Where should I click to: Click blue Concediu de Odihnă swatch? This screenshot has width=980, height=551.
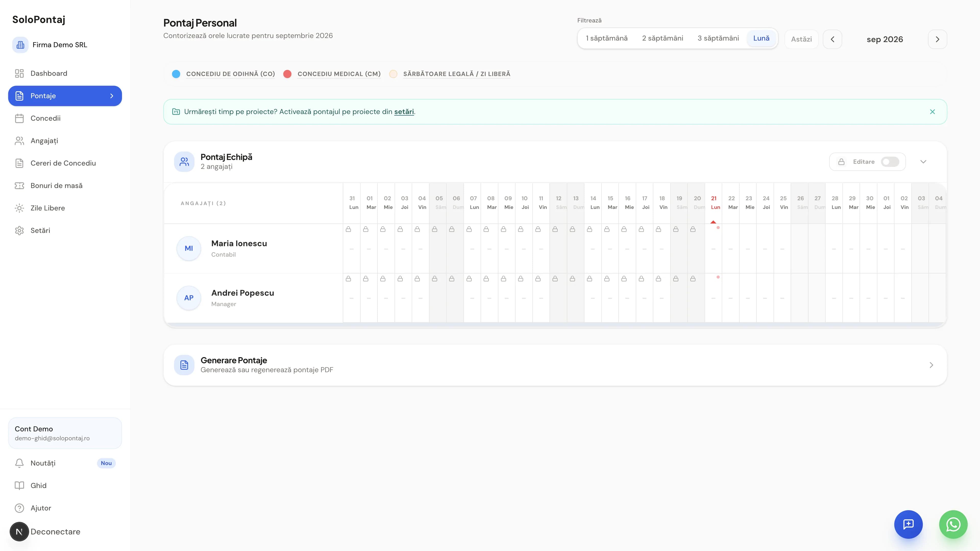[x=176, y=74]
